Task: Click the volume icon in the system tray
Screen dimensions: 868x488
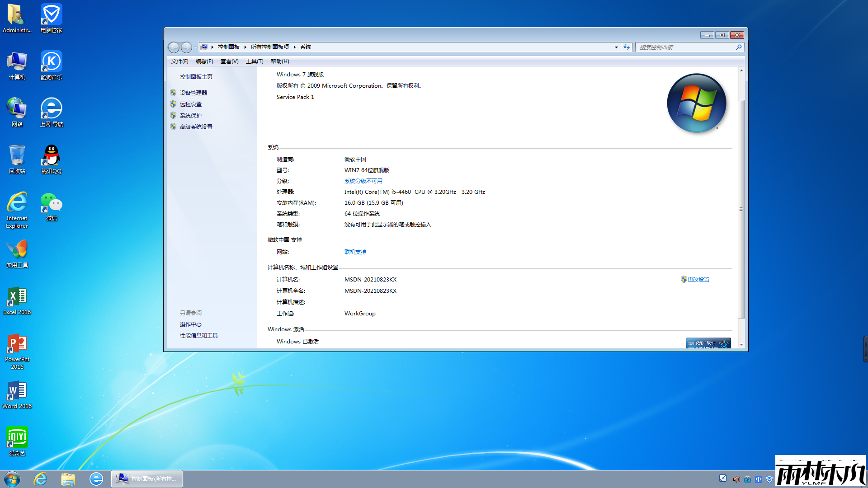Action: pos(736,479)
